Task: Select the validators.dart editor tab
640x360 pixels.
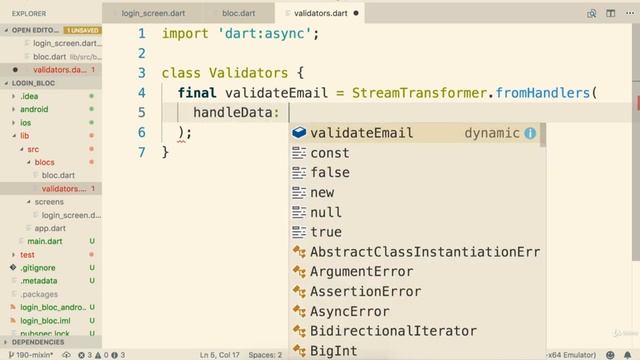Action: (320, 13)
